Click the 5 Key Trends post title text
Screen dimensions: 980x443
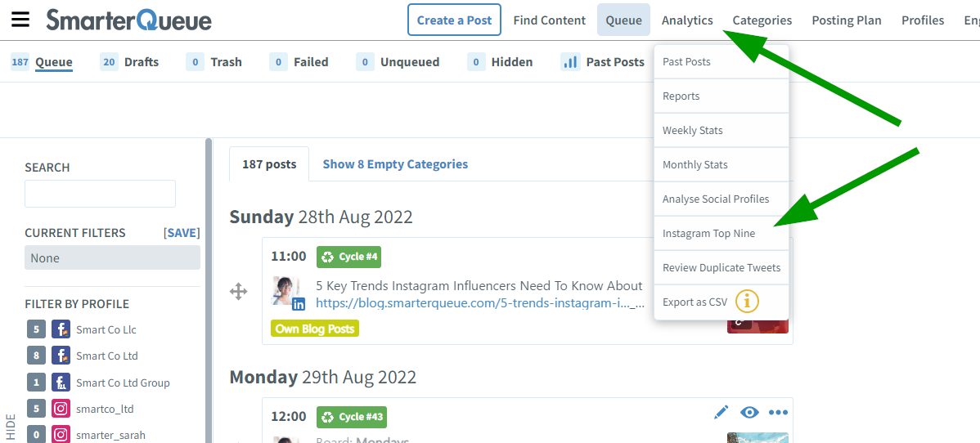click(479, 286)
